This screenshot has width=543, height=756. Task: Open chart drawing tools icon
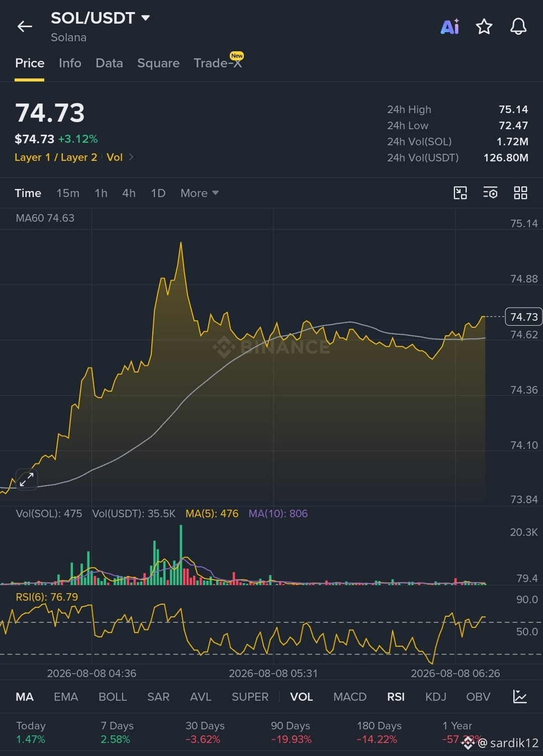pos(460,193)
